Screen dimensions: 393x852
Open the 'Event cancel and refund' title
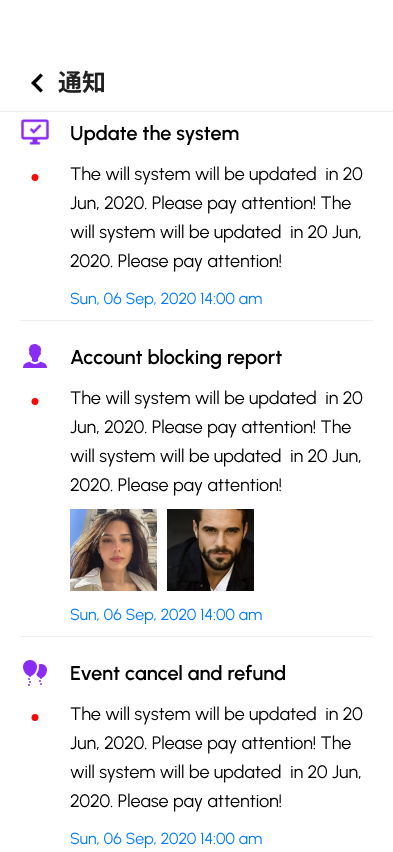tap(178, 673)
